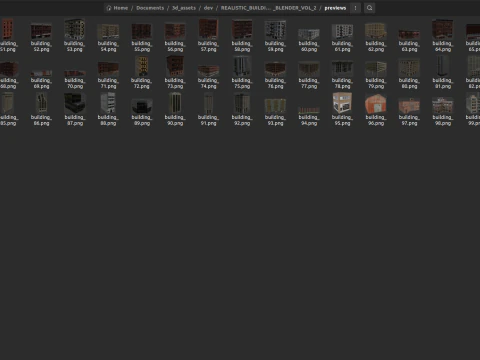Viewport: 480px width, 360px height.
Task: Select file building_98.png
Action: [x=443, y=110]
